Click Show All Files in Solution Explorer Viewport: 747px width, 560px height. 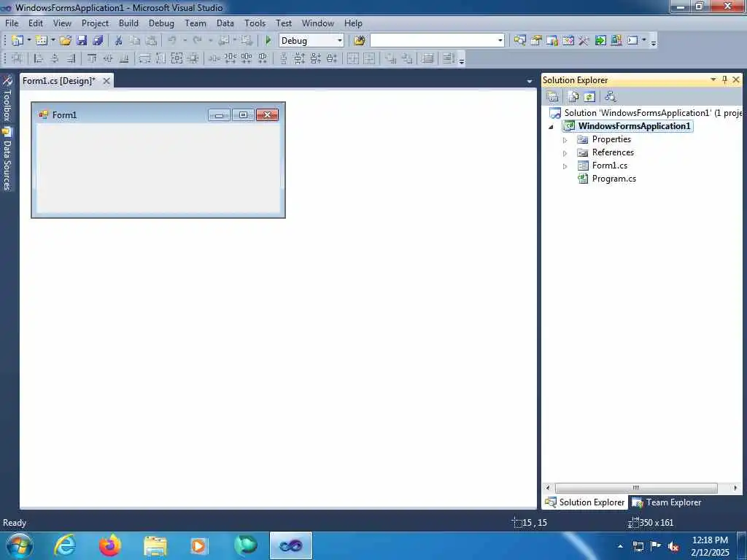point(573,97)
